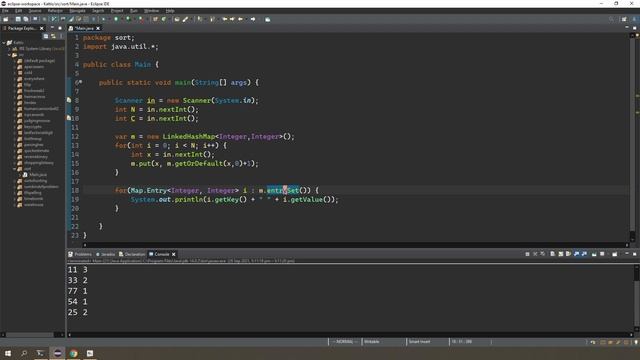Toggle Scroll Lock in Console toolbar
Screen dimensions: 640x360
pos(560,254)
